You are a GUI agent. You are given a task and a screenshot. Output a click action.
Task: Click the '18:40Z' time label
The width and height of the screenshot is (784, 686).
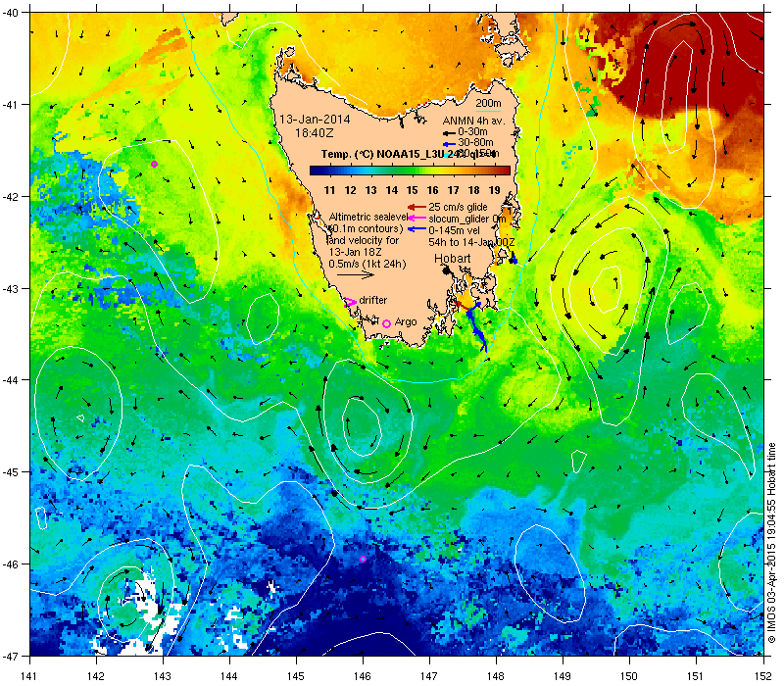point(314,133)
